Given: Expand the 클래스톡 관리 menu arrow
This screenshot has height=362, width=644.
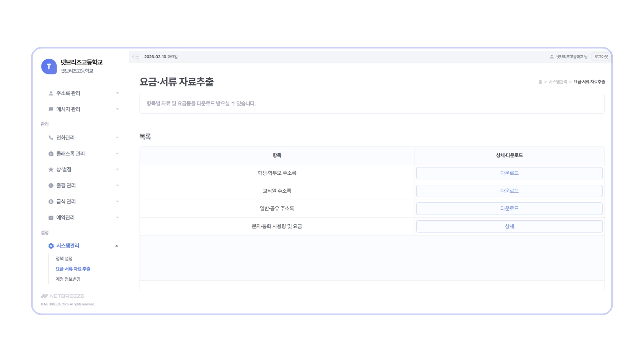Looking at the screenshot, I should 117,154.
